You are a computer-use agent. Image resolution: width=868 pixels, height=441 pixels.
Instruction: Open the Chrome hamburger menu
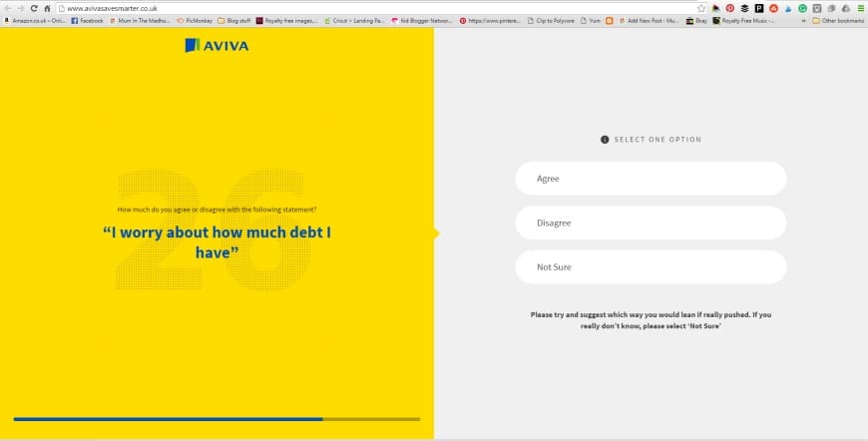(861, 8)
